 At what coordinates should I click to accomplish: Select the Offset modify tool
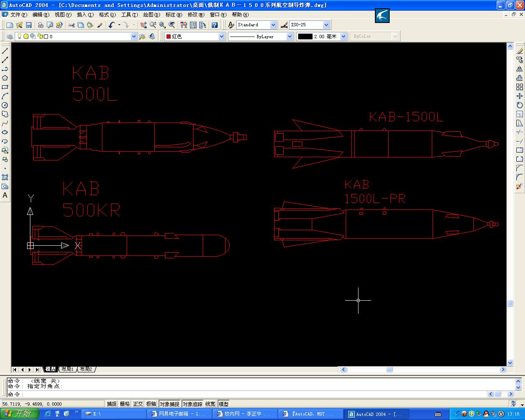[520, 78]
